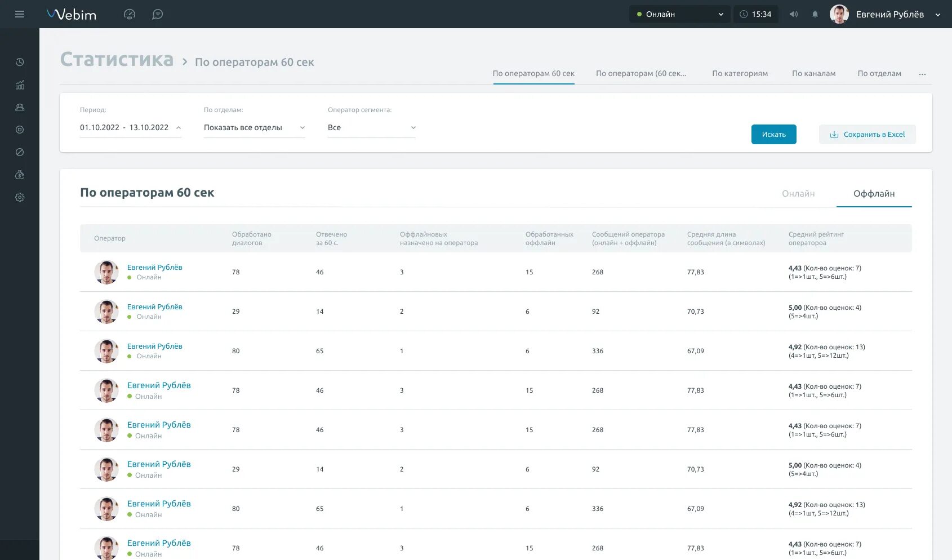This screenshot has height=560, width=952.
Task: Select the Онлайн table tab
Action: point(798,194)
